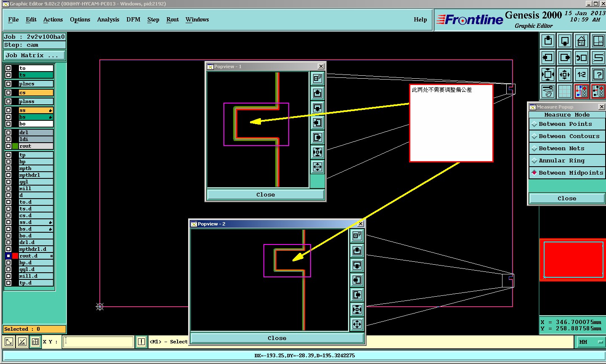
Task: Click the serpentine S-path icon
Action: pyautogui.click(x=598, y=58)
